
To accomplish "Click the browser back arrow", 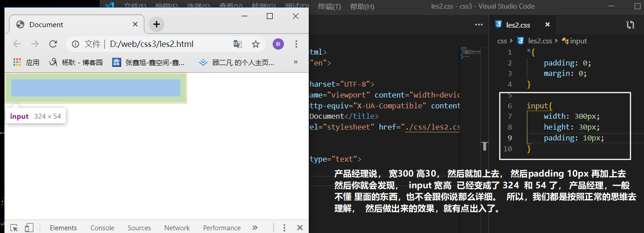I will pos(17,44).
